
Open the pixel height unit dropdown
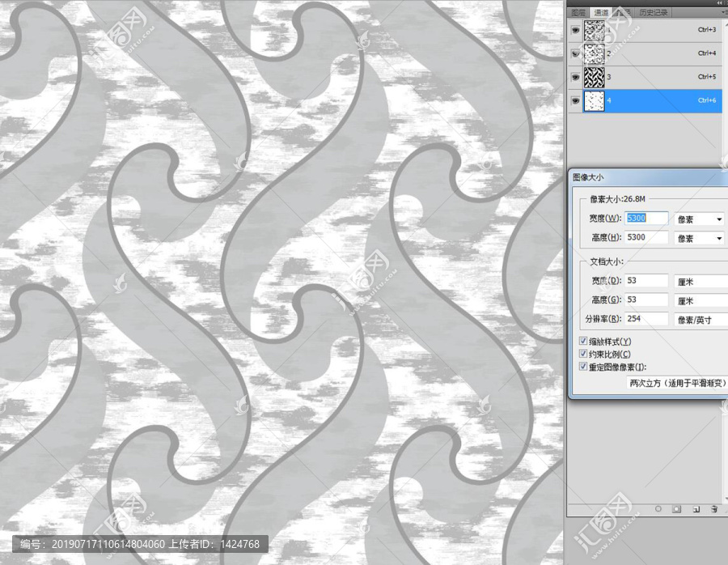pos(700,238)
